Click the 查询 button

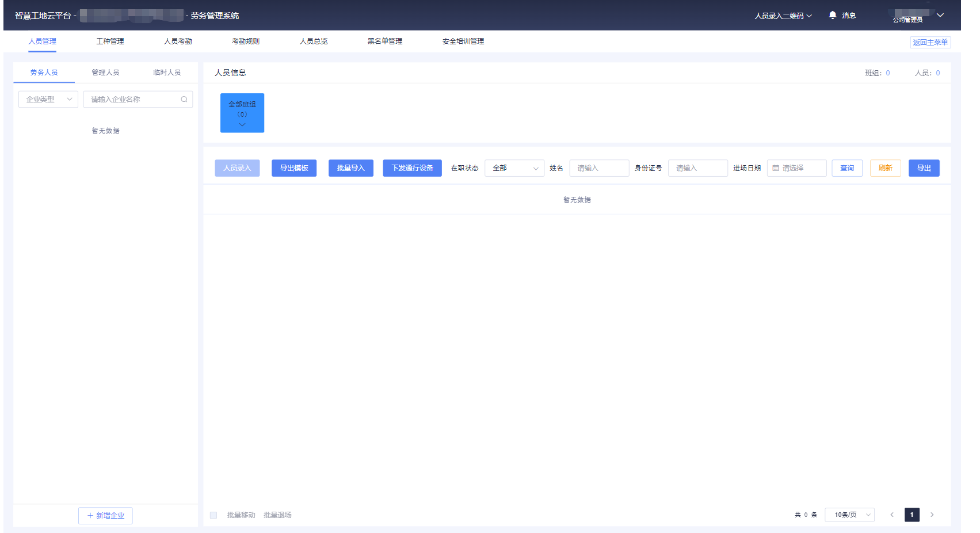[x=847, y=168]
